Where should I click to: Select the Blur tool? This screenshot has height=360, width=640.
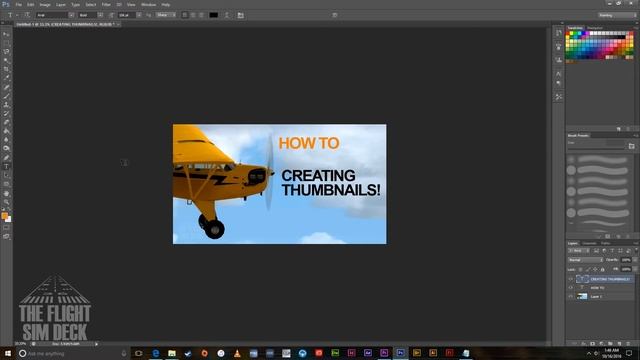(x=6, y=140)
